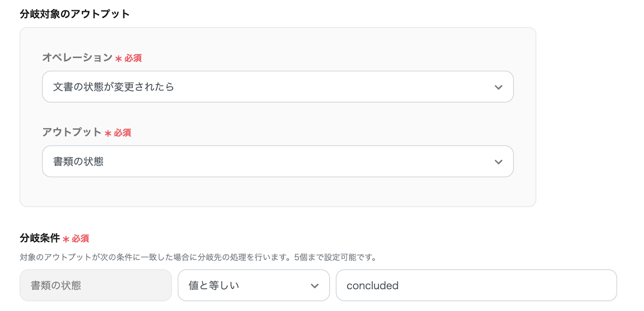Image resolution: width=644 pixels, height=311 pixels.
Task: Click the オペレーション field label
Action: coord(77,58)
